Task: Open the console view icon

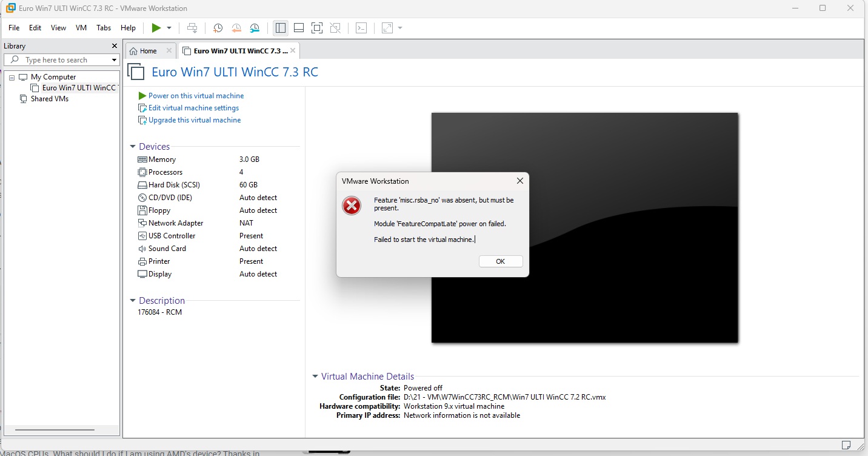Action: (x=361, y=28)
